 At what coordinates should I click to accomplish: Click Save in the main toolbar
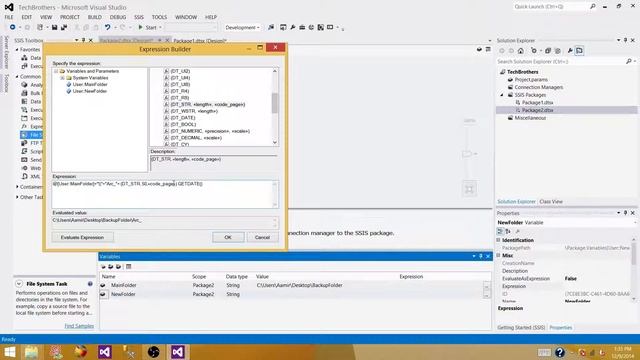[x=54, y=27]
